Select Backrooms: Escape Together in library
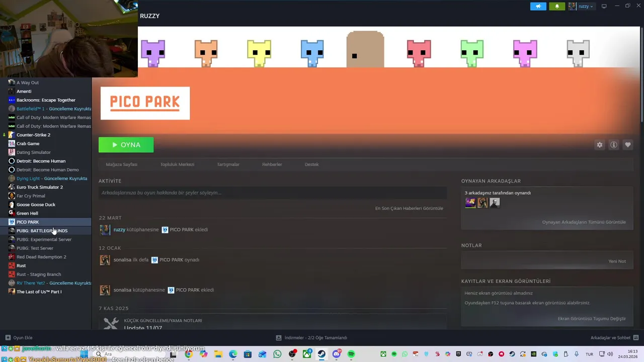Screen dimensions: 644x362 [x=46, y=100]
